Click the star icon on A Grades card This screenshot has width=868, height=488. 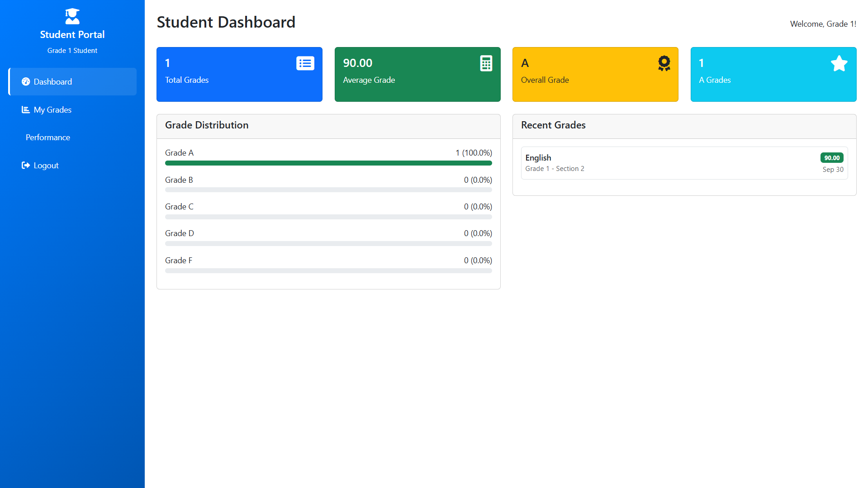[x=839, y=63]
